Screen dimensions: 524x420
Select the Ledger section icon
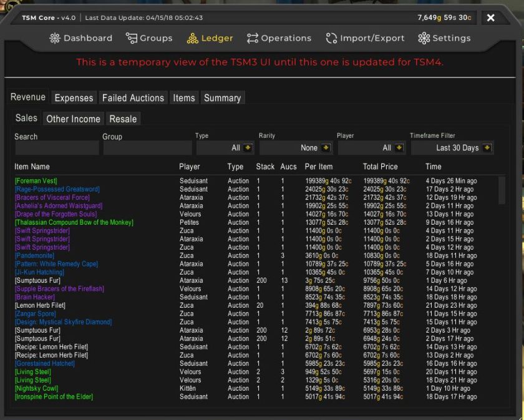[x=192, y=38]
